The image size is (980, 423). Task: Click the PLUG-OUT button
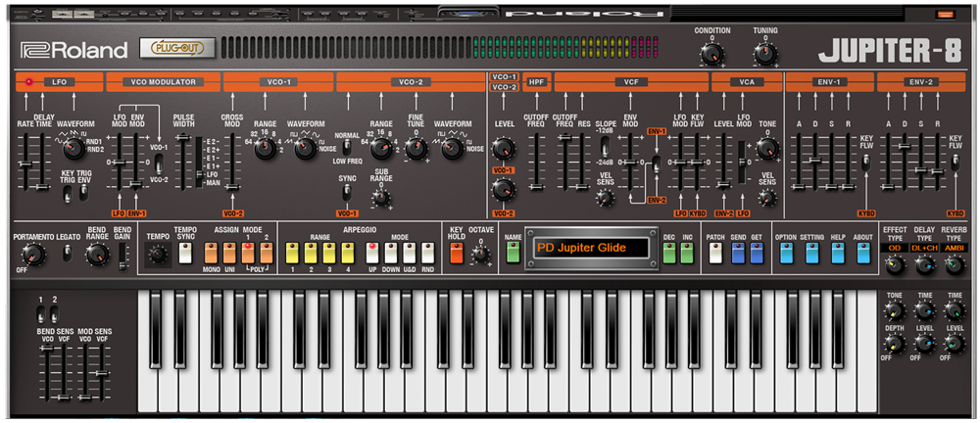[x=177, y=48]
